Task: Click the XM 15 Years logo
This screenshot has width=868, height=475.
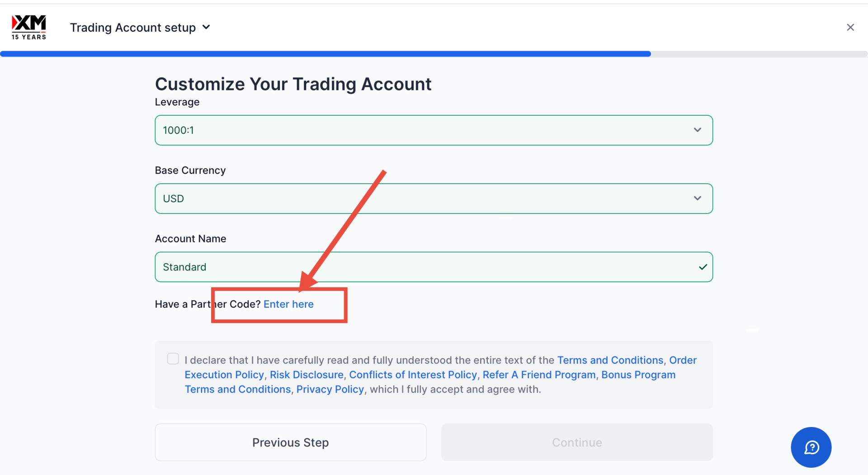Action: 29,28
